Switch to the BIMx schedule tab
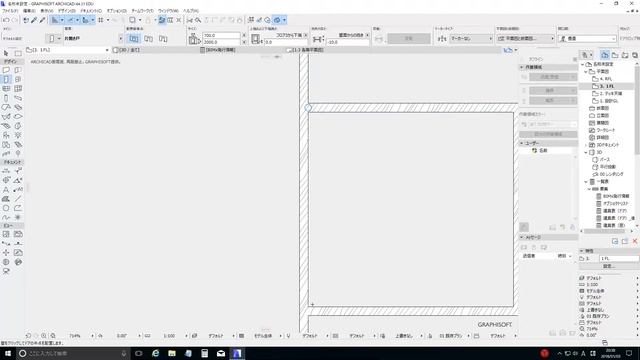640x360 pixels. [220, 50]
